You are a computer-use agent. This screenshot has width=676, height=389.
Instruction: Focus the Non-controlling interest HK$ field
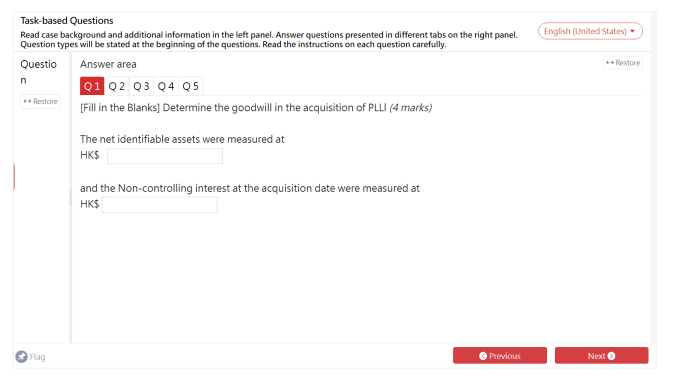[160, 204]
